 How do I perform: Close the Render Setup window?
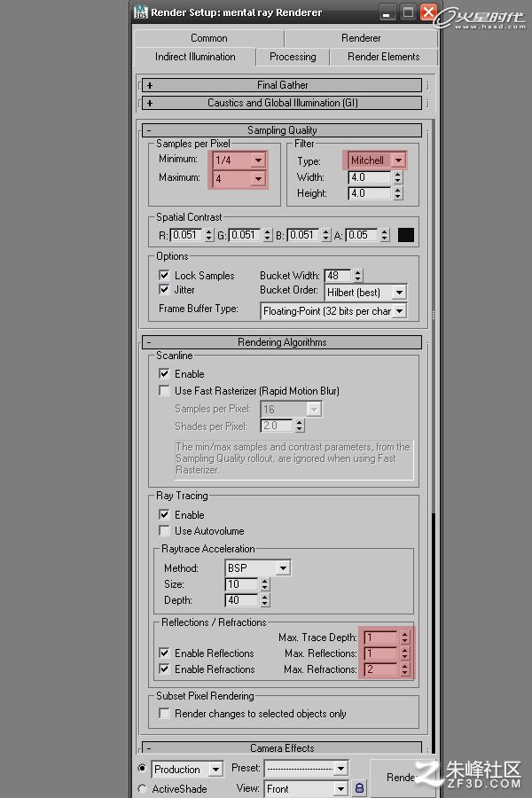[428, 12]
